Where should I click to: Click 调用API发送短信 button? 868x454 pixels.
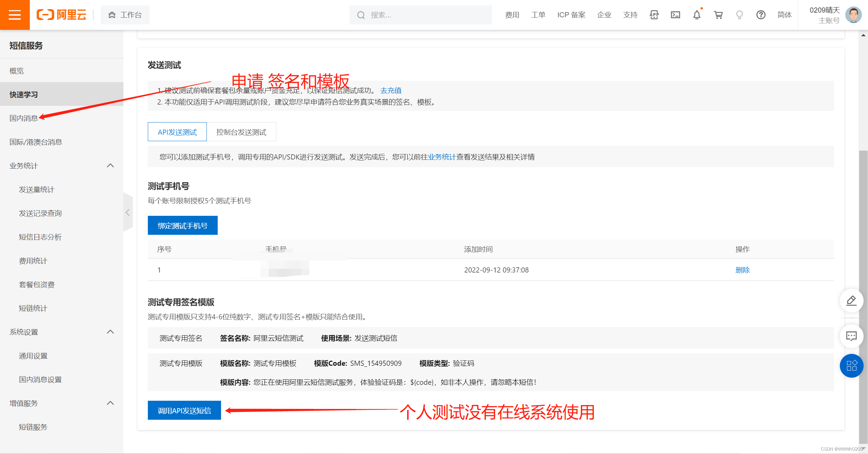[x=184, y=411]
